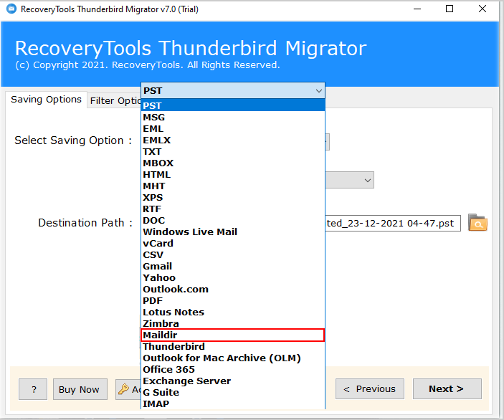Image resolution: width=504 pixels, height=420 pixels.
Task: Select Exchange Server option
Action: coord(233,381)
